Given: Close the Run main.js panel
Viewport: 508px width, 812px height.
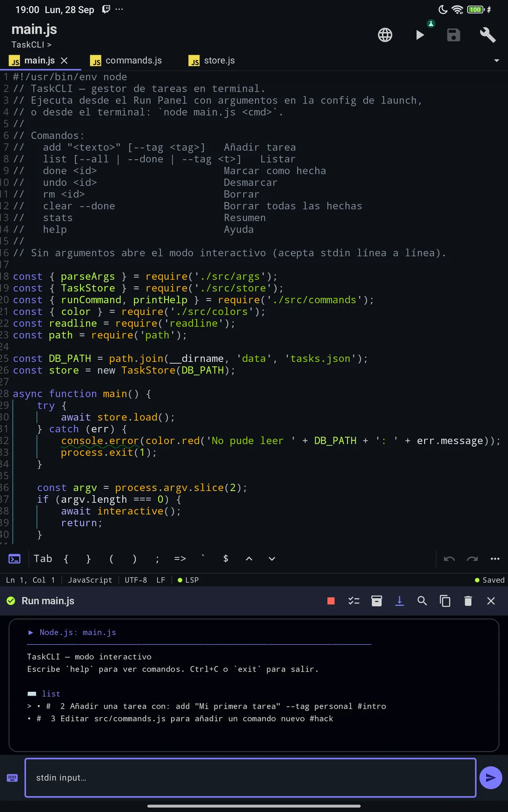Looking at the screenshot, I should click(x=491, y=601).
